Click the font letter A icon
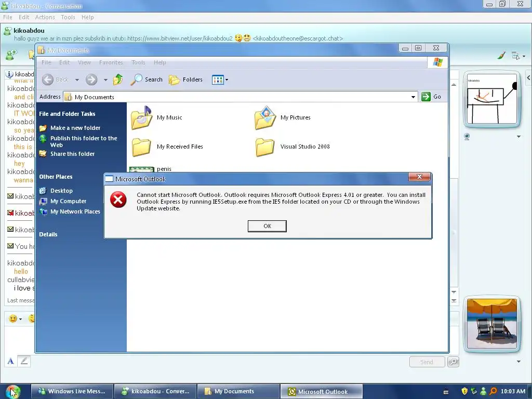Screen dimensions: 532x399 11,361
